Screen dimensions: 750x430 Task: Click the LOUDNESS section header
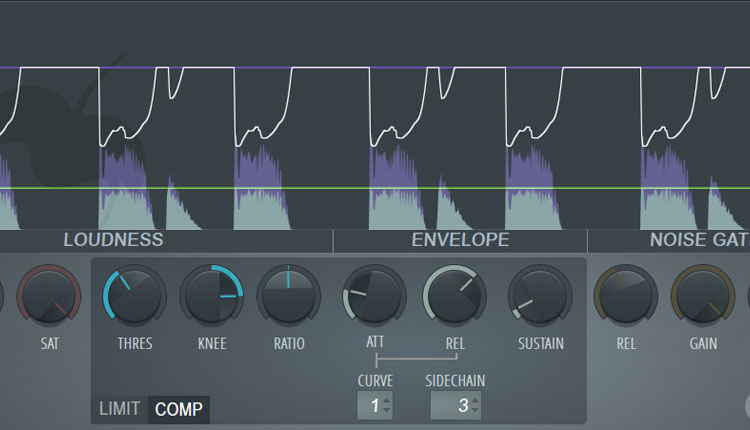click(x=113, y=240)
